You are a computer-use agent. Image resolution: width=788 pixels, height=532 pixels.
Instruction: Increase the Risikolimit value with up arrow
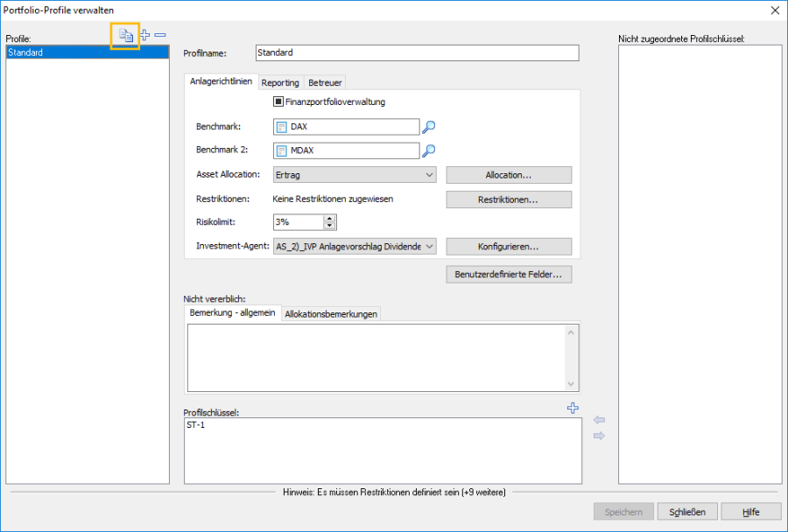(329, 219)
